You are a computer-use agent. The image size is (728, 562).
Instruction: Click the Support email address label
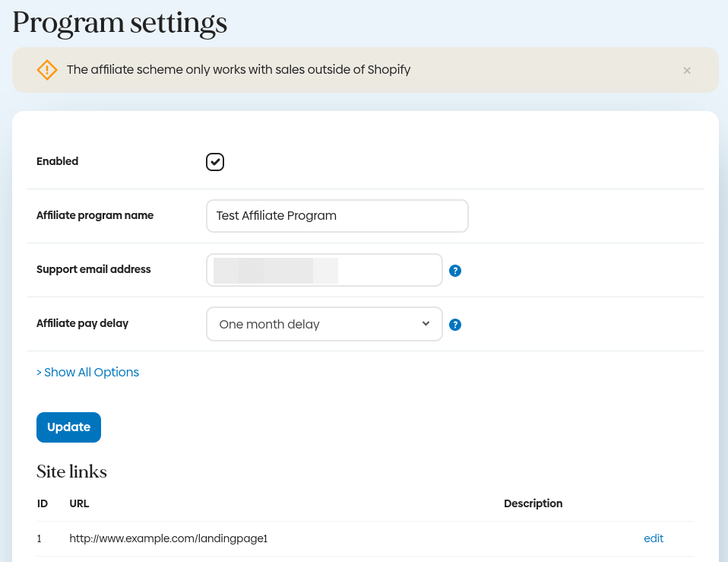click(93, 269)
